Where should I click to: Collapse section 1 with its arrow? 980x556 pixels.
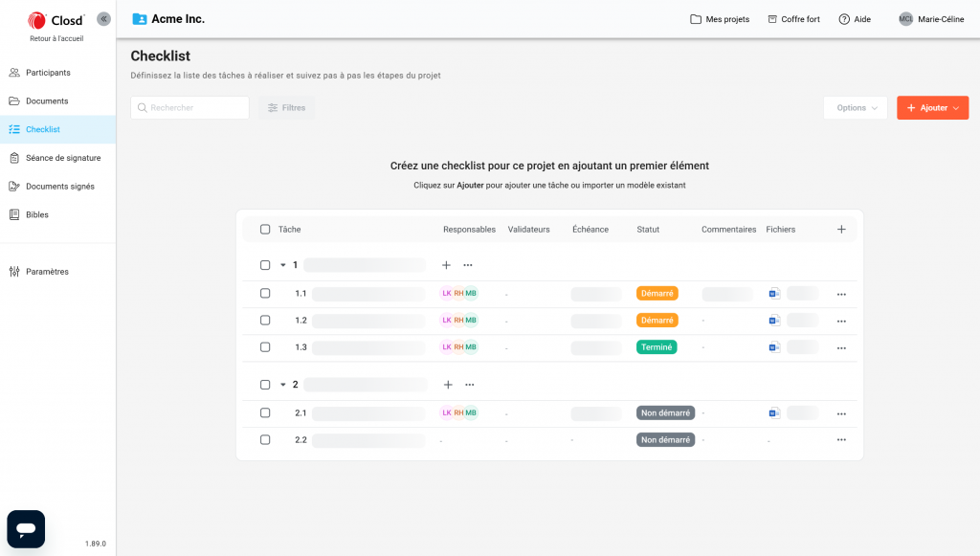click(282, 265)
